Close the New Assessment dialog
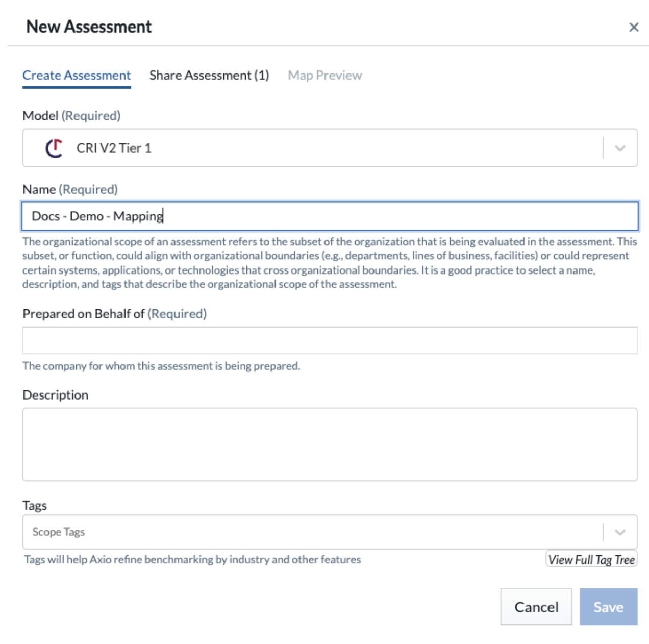This screenshot has height=644, width=649. coord(634,27)
